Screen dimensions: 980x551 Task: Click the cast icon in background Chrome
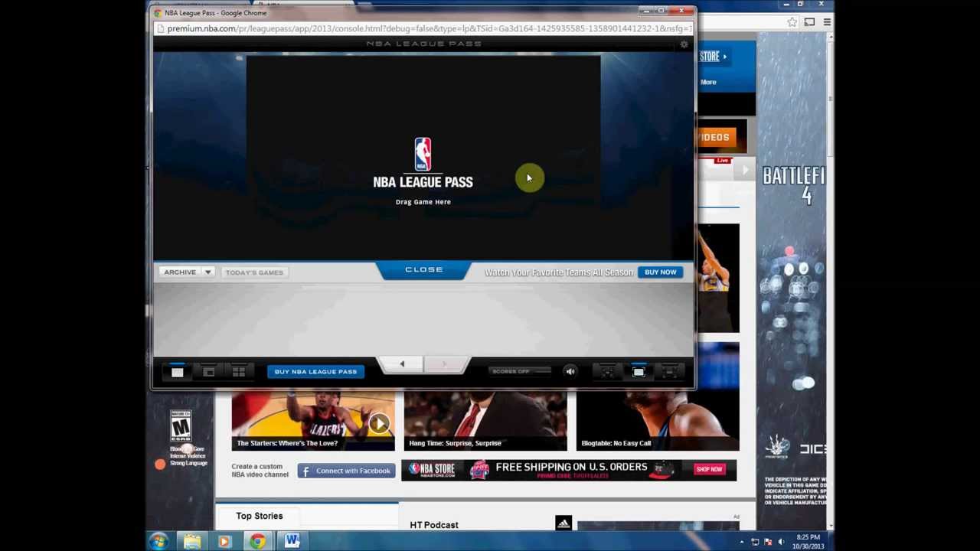809,22
